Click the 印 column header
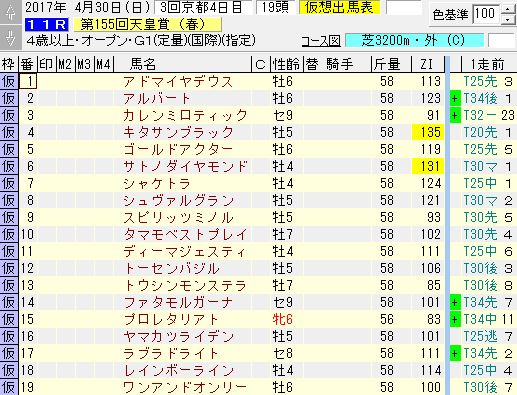517x395 pixels. pyautogui.click(x=47, y=64)
